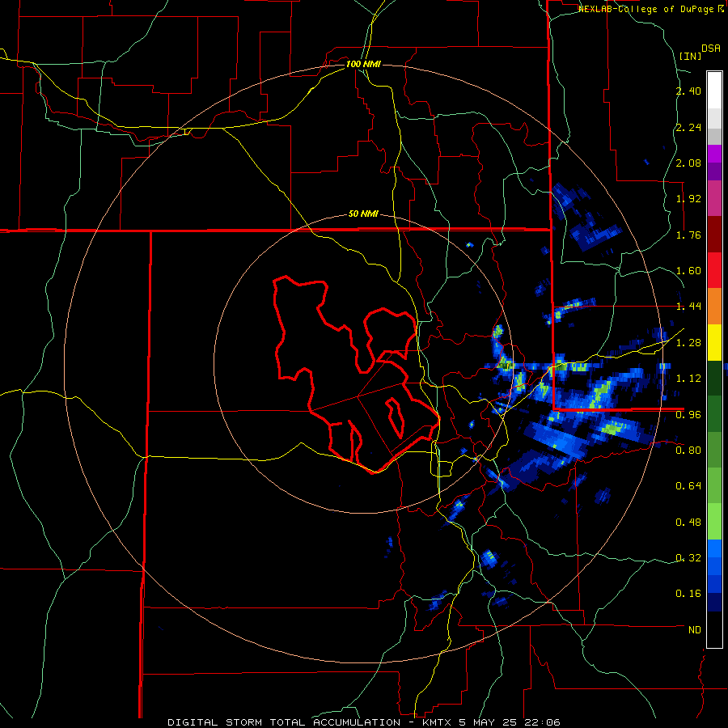Image resolution: width=728 pixels, height=728 pixels.
Task: Select the dark red legend swatch at 1.76
Action: click(714, 235)
